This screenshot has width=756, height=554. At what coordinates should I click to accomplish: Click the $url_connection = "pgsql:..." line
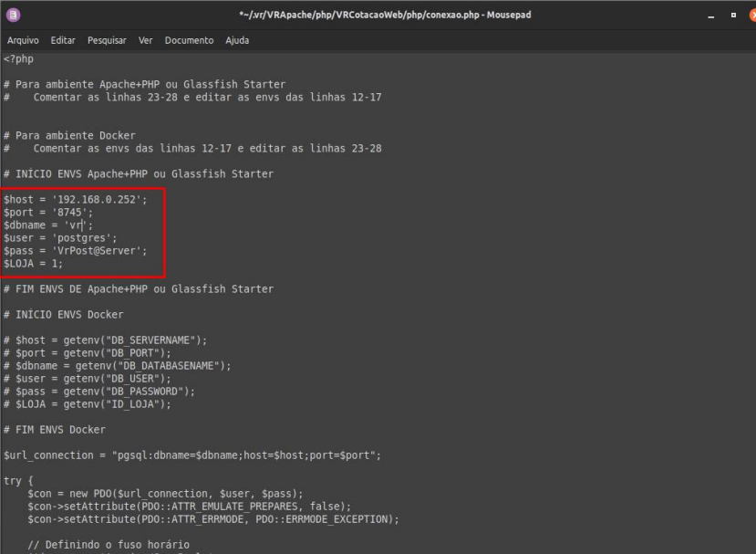(x=192, y=455)
